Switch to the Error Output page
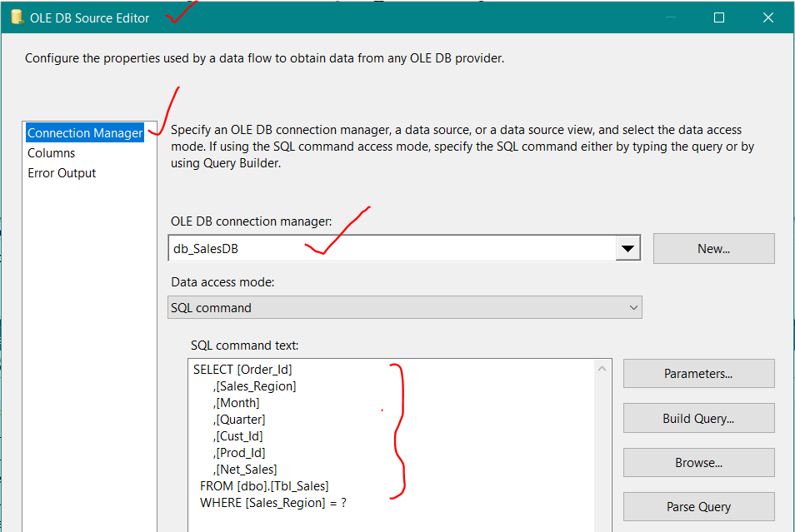The image size is (795, 532). click(58, 172)
